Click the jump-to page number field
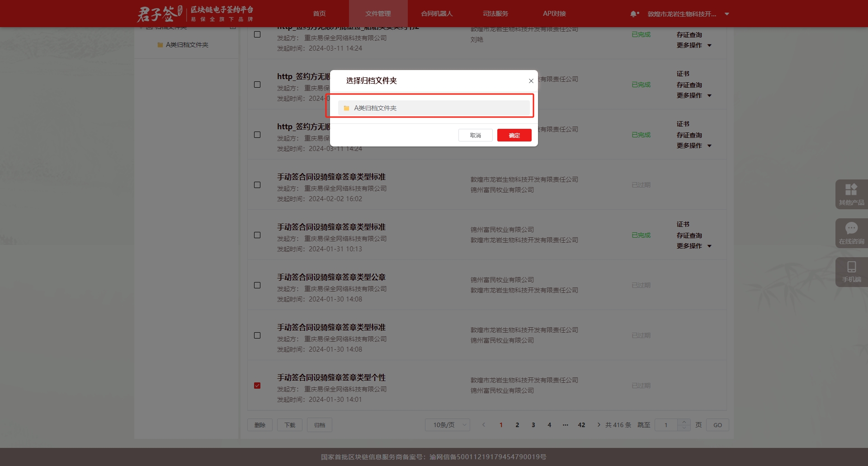 point(666,425)
